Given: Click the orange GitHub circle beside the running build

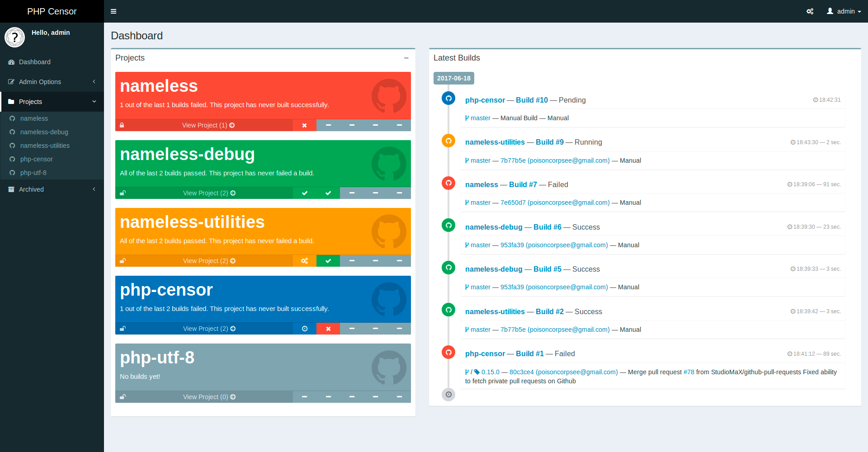Looking at the screenshot, I should point(448,141).
